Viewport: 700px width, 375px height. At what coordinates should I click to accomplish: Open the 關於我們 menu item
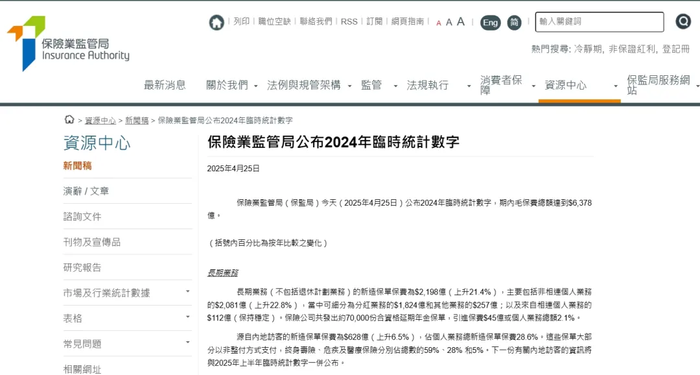point(227,85)
